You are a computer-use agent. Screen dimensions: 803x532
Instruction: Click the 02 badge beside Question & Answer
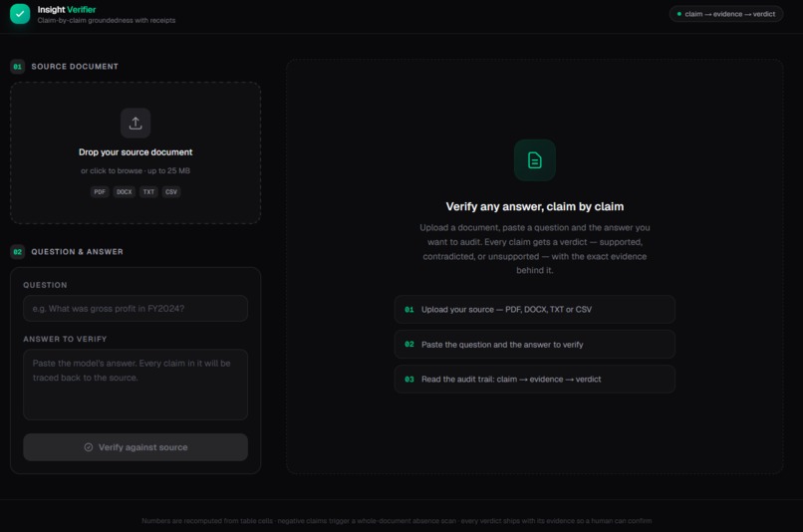pyautogui.click(x=17, y=252)
